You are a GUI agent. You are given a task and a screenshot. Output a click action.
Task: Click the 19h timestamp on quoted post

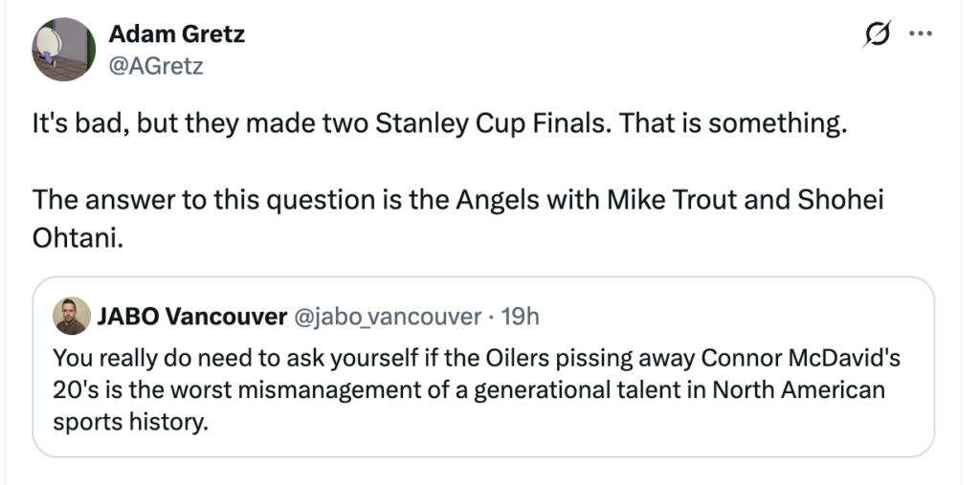[520, 317]
